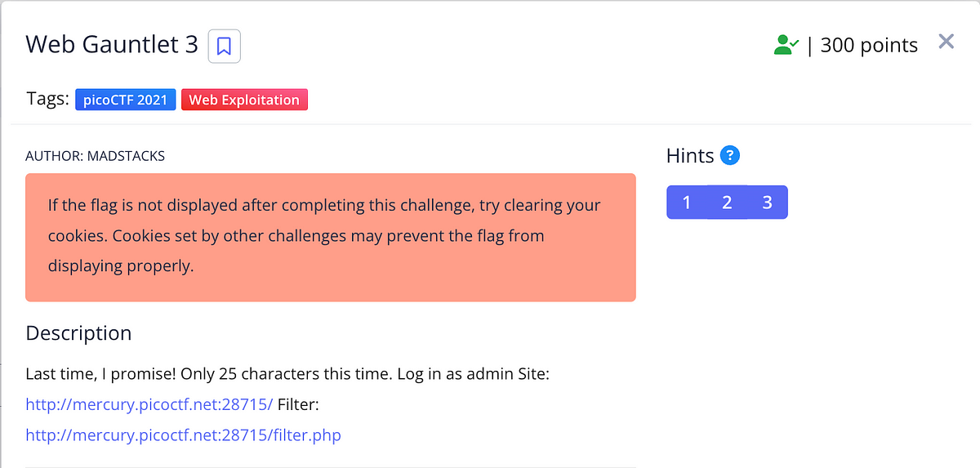Viewport: 980px width, 468px height.
Task: Click the 300 points label
Action: tap(869, 46)
